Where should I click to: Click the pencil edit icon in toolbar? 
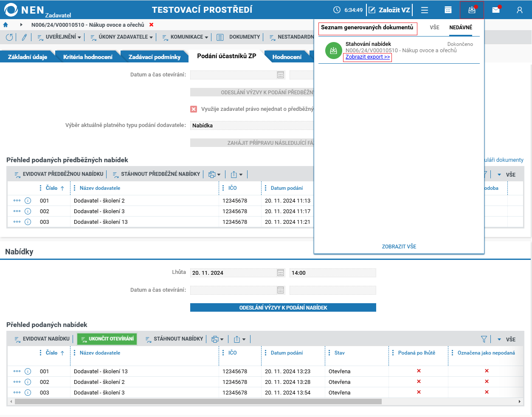(24, 37)
